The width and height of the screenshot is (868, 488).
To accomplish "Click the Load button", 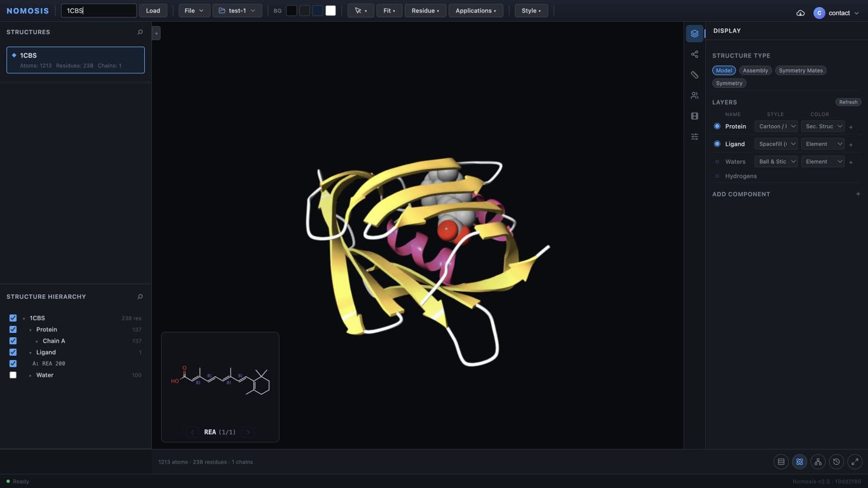I will coord(153,11).
